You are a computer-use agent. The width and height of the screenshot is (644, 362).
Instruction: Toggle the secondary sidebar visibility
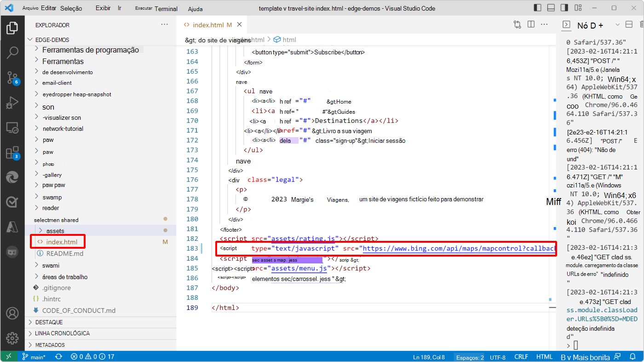tap(564, 8)
